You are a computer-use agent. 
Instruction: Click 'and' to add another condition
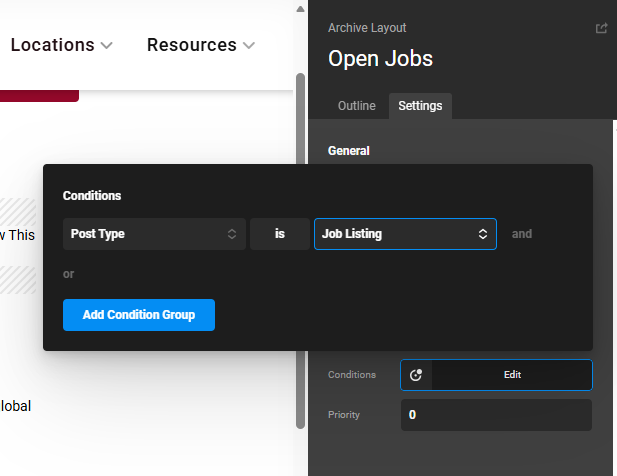pyautogui.click(x=522, y=234)
